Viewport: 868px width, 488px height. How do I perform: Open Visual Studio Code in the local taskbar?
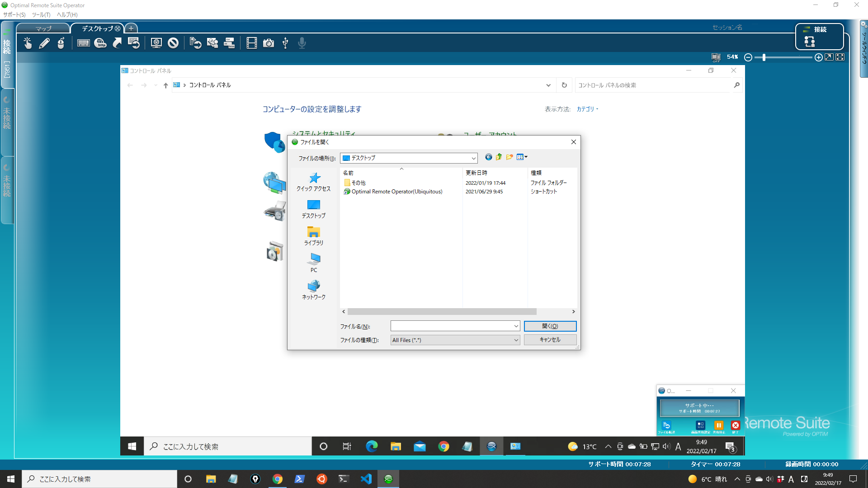366,479
